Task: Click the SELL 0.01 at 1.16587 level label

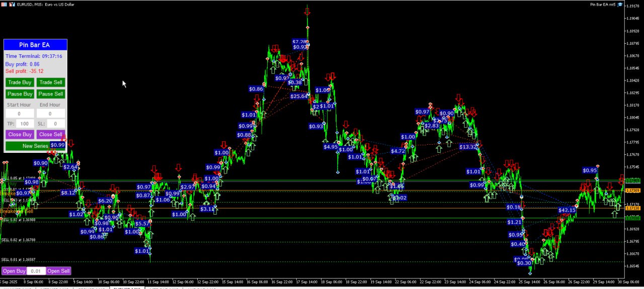Action: tap(18, 260)
